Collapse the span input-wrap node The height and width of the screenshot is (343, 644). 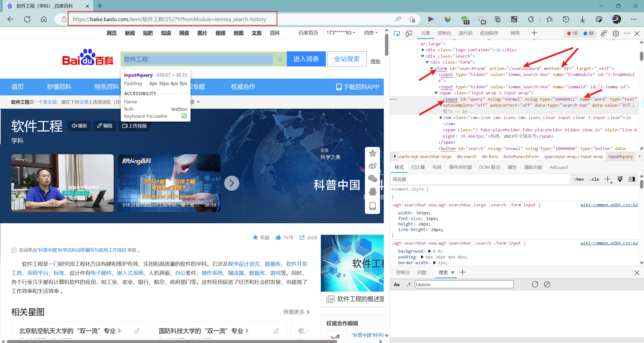436,93
